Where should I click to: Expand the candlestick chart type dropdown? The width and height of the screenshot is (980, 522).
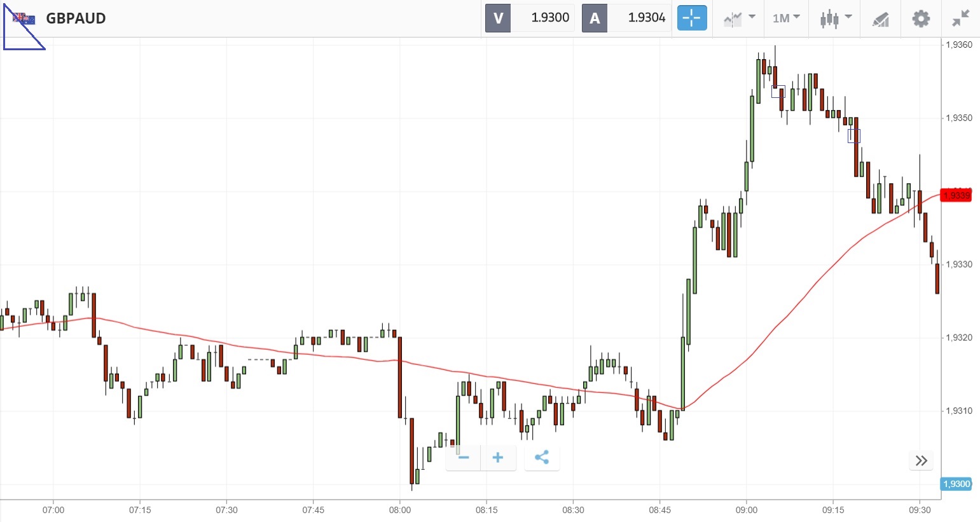tap(835, 18)
